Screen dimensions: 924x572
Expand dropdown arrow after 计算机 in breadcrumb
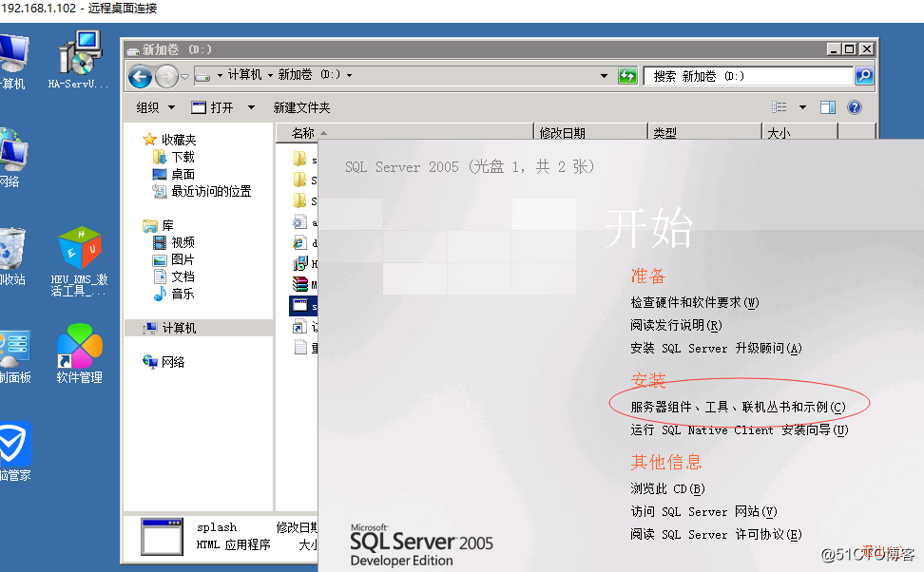(x=271, y=75)
